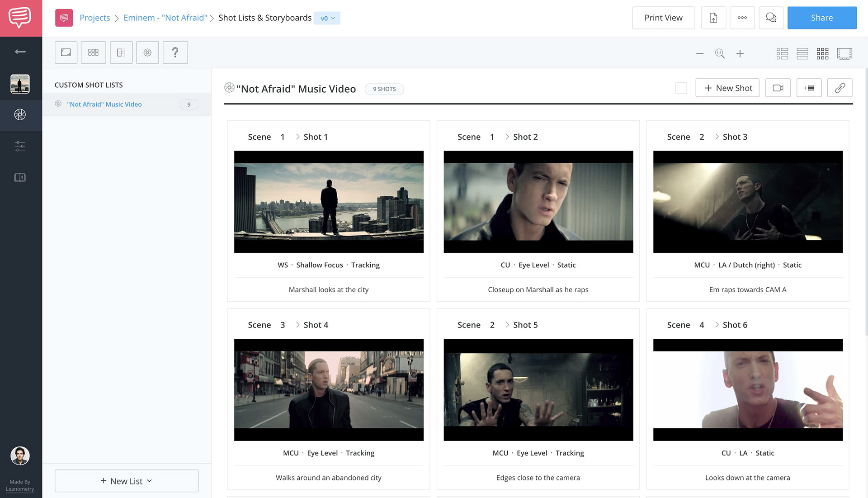This screenshot has width=868, height=498.
Task: Edit description "Em raps towards CAM A"
Action: 748,289
